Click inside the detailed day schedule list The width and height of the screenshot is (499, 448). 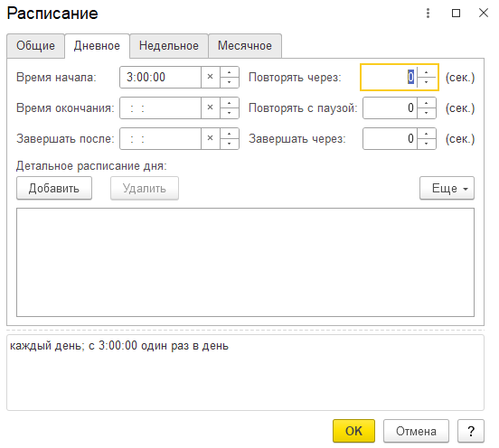click(245, 262)
